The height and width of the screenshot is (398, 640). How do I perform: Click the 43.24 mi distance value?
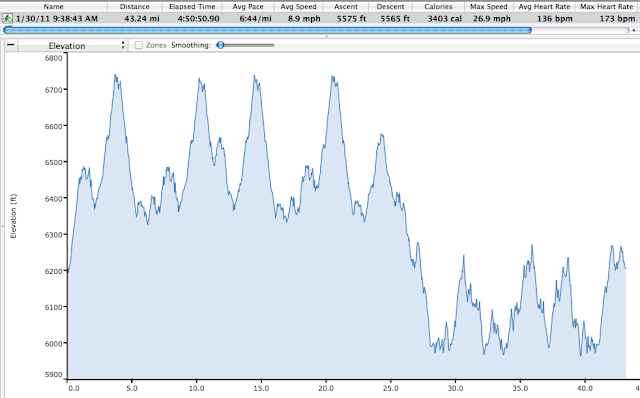coord(142,19)
